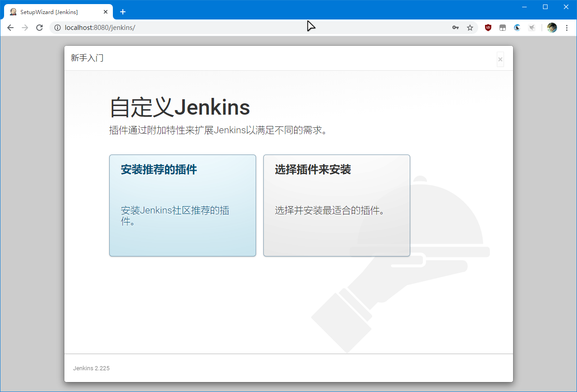This screenshot has height=392, width=577.
Task: Click the faded bird extension icon
Action: (x=532, y=28)
